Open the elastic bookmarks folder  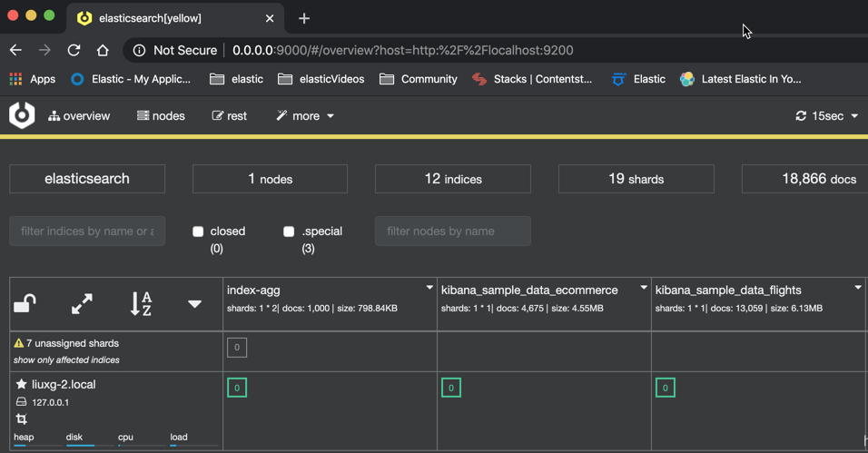pyautogui.click(x=236, y=79)
